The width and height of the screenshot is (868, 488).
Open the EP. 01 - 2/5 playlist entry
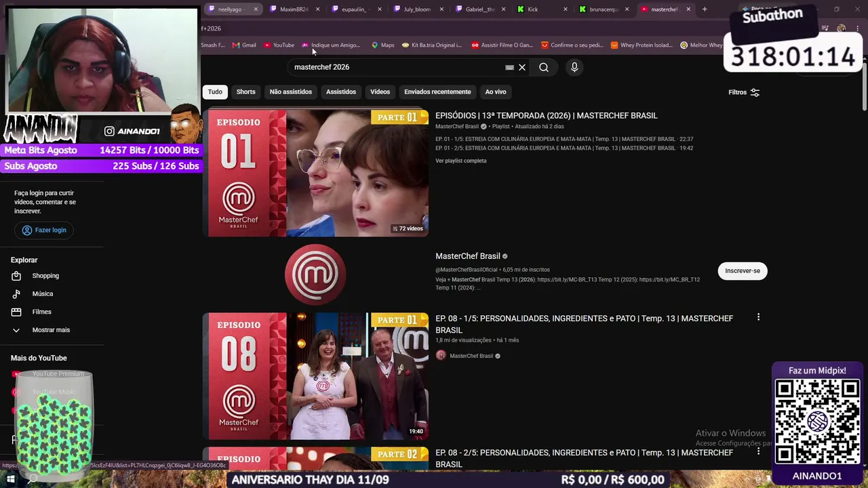(564, 148)
